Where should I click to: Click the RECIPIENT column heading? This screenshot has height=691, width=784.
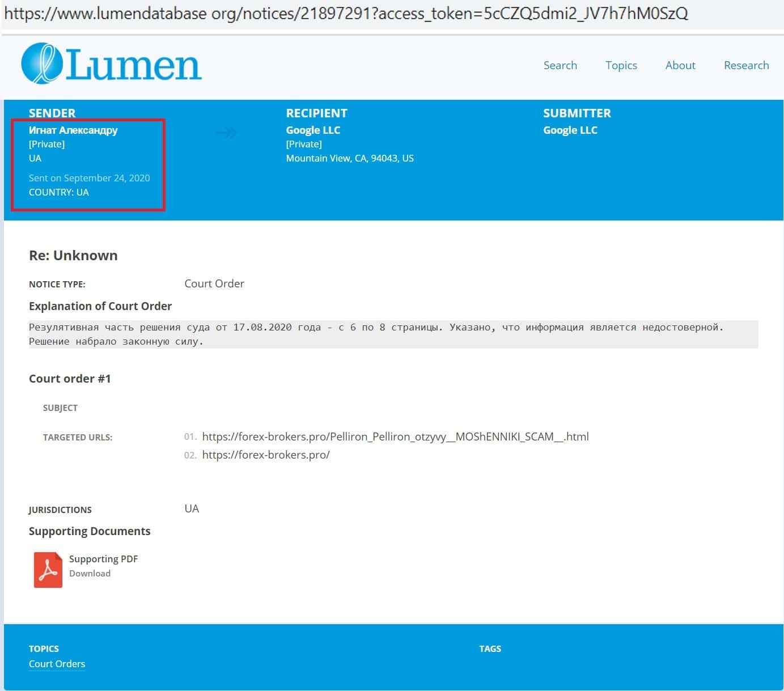pos(317,113)
